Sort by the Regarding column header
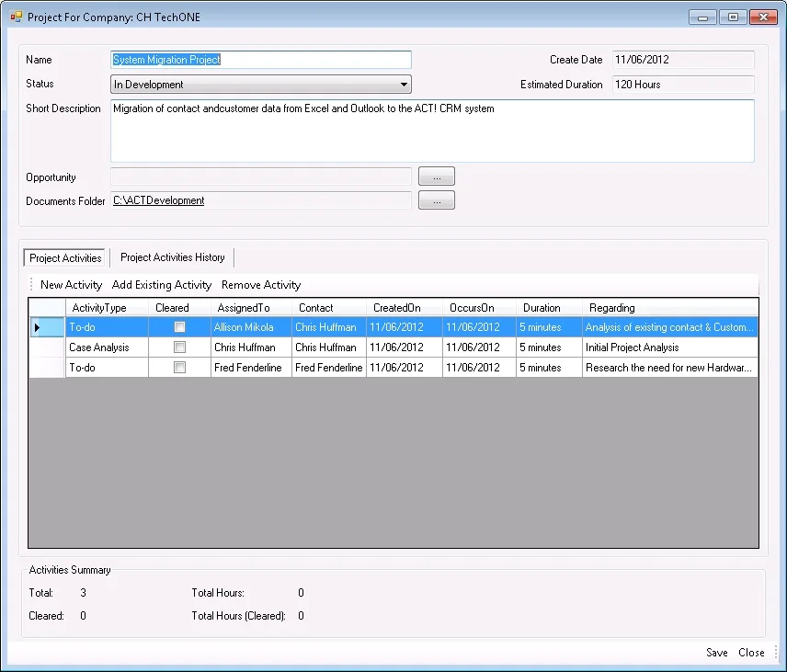This screenshot has height=672, width=787. 670,308
